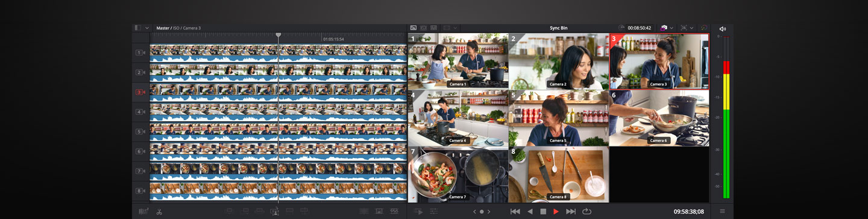This screenshot has width=868, height=219.
Task: Click the timeline ruler near 01:05:15:54
Action: (333, 39)
